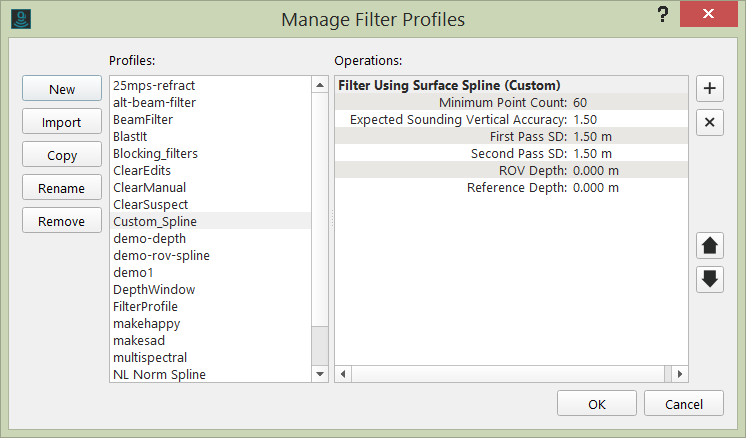
Task: Move operation up with the up arrow
Action: 710,245
